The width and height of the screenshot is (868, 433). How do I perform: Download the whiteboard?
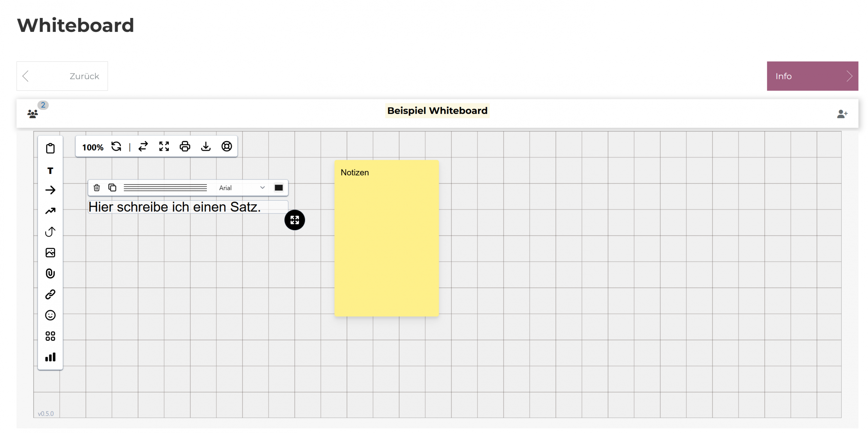point(206,146)
